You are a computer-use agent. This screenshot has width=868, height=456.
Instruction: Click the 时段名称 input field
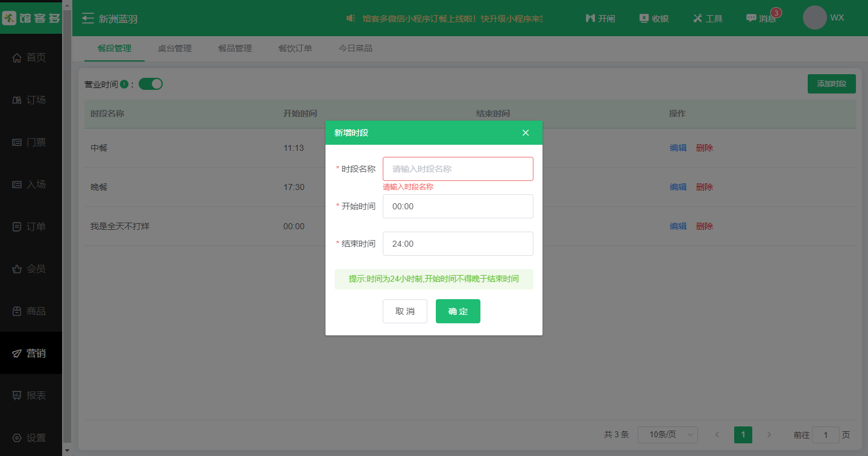click(x=458, y=169)
